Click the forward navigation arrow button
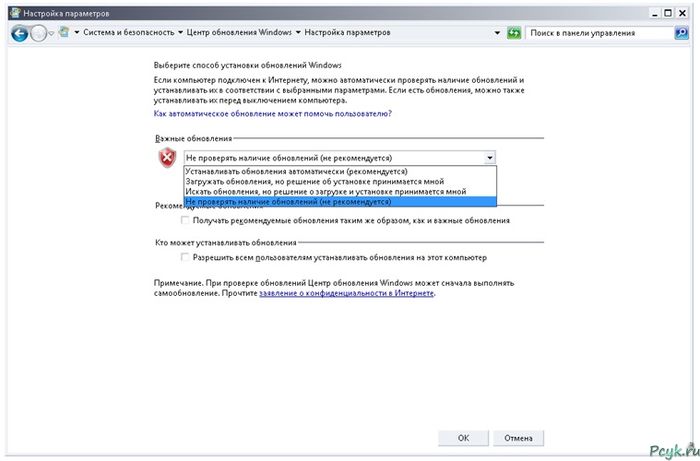This screenshot has height=461, width=700. pos(38,33)
